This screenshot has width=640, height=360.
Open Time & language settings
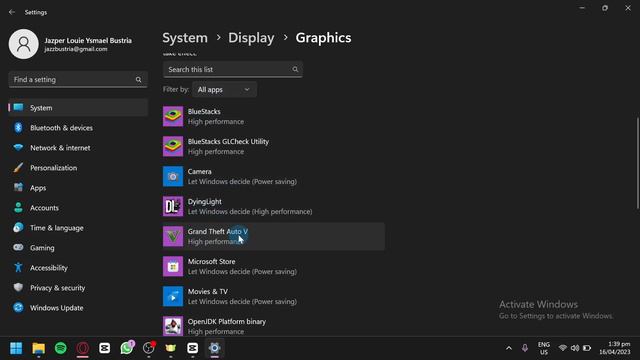78,228
